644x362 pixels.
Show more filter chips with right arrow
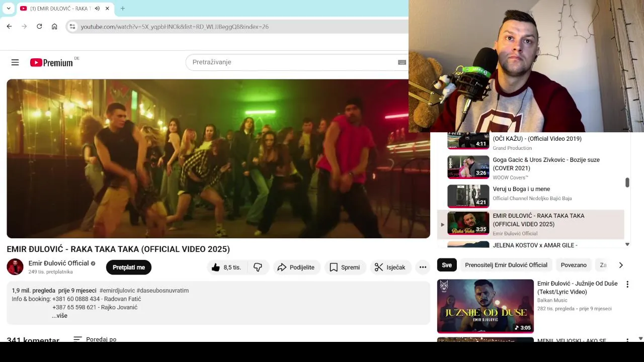click(621, 265)
